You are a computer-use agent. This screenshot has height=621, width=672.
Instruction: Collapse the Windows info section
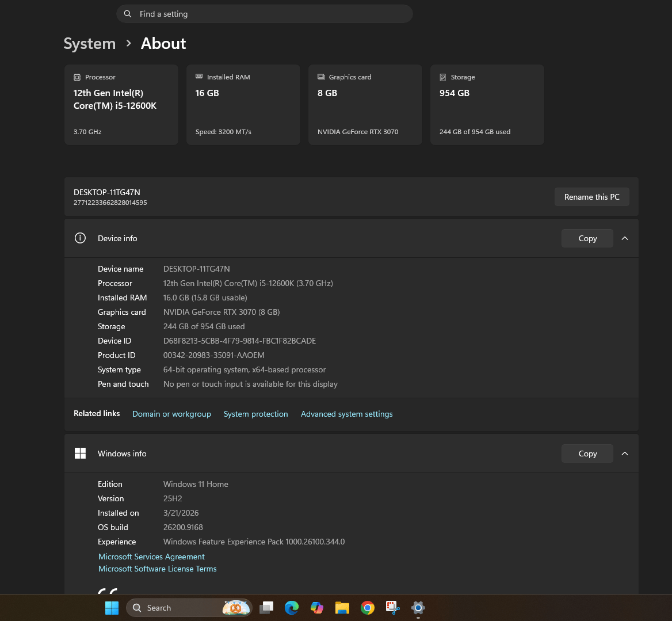point(625,454)
